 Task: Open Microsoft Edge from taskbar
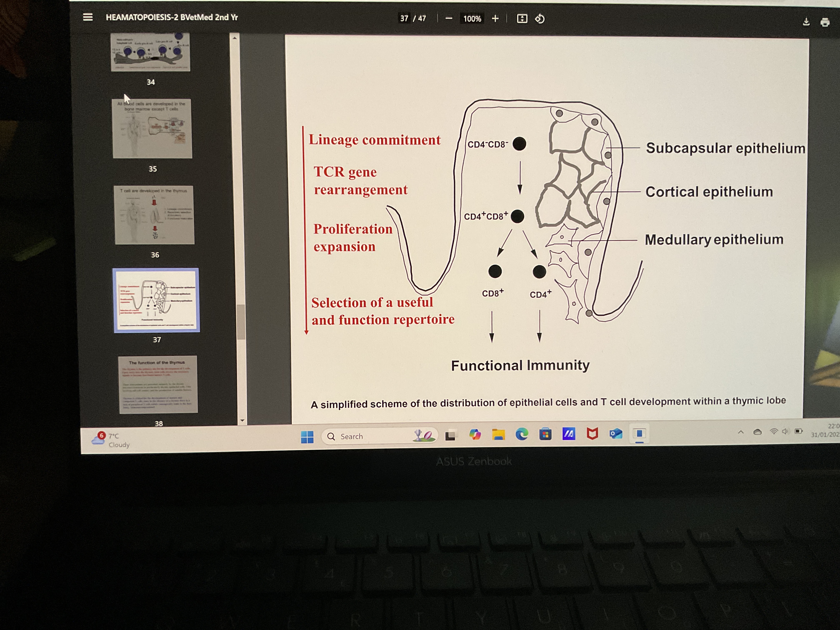[522, 434]
